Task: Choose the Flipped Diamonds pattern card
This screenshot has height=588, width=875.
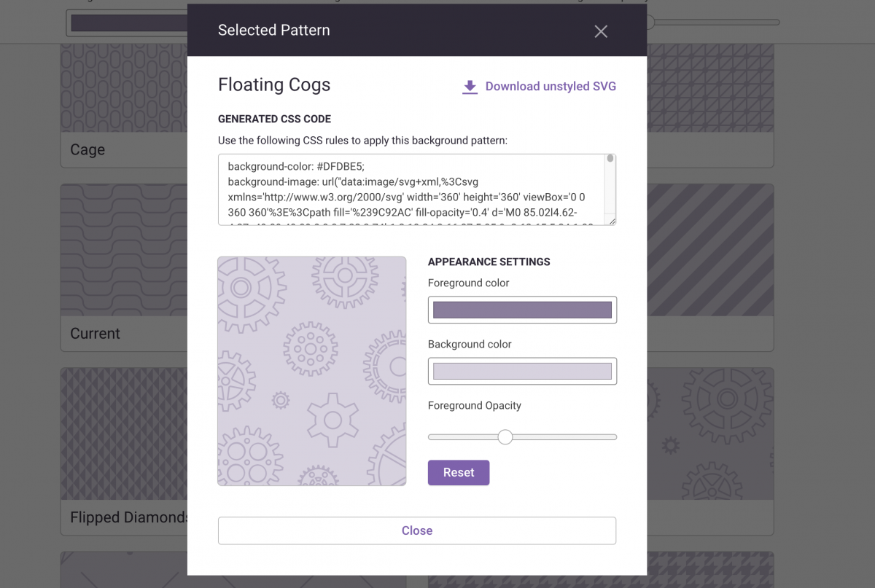Action: click(x=124, y=452)
